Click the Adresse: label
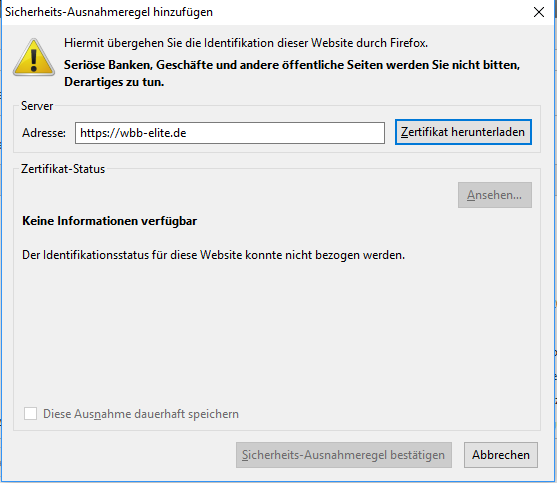Image resolution: width=557 pixels, height=483 pixels. tap(44, 133)
